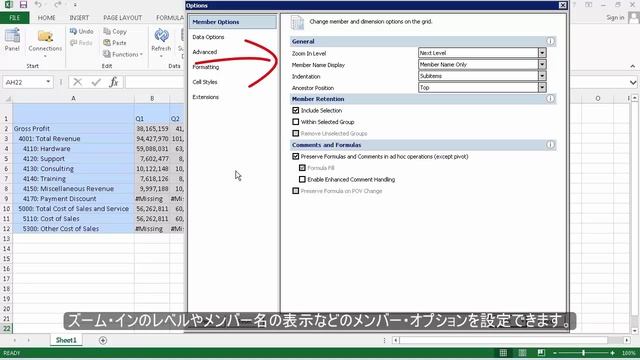The height and width of the screenshot is (360, 640).
Task: Select Member Options in the Options dialog
Action: tap(232, 22)
